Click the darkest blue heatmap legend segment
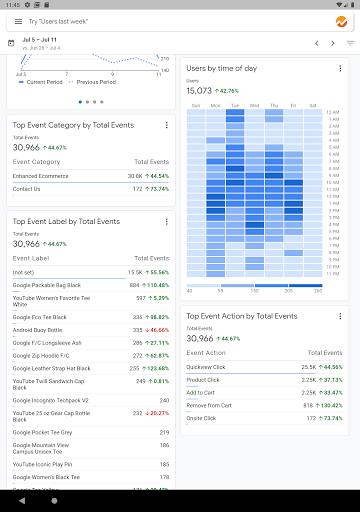The height and width of the screenshot is (512, 360). click(306, 285)
